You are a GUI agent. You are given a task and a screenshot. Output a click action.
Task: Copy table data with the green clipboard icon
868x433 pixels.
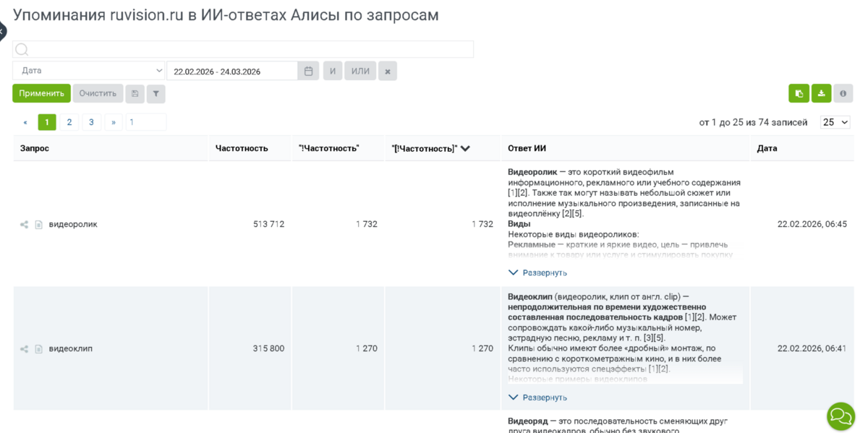coord(799,93)
